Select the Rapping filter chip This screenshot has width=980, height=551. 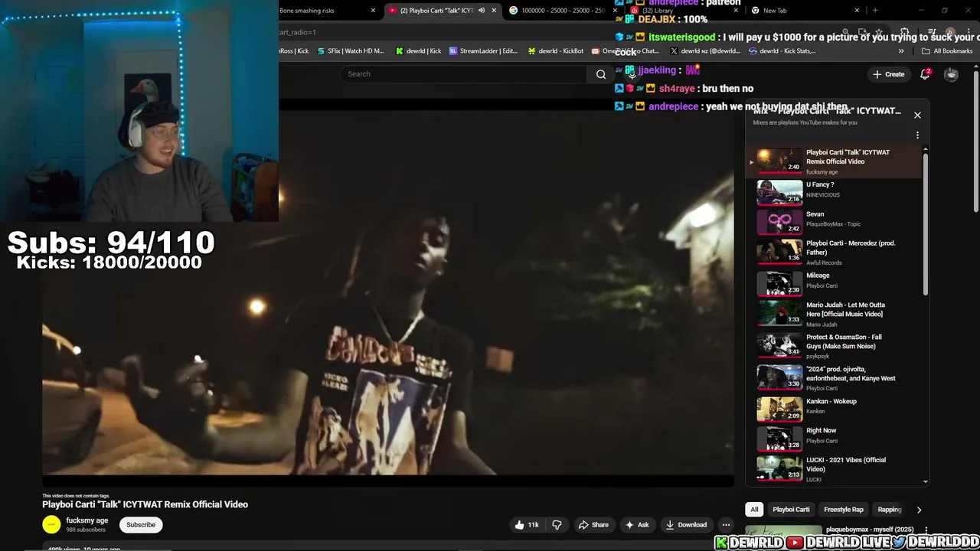pyautogui.click(x=889, y=510)
